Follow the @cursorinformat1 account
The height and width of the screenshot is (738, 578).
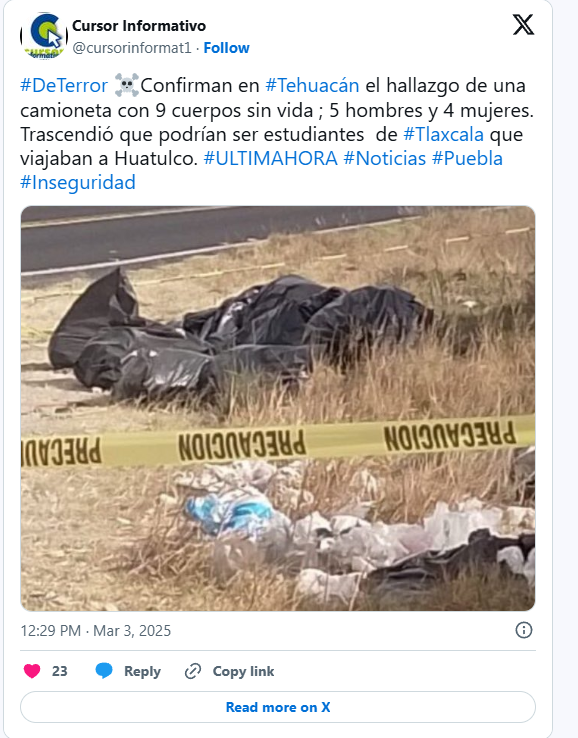click(226, 48)
